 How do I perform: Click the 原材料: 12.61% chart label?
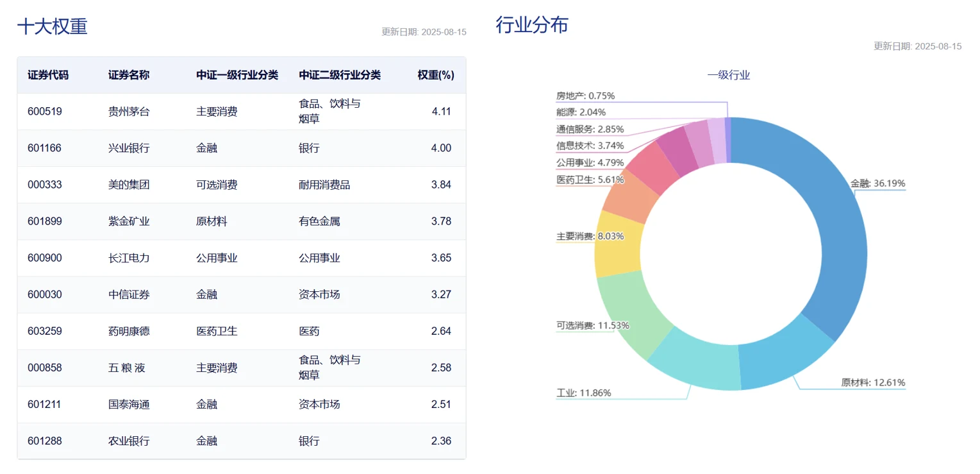coord(873,382)
